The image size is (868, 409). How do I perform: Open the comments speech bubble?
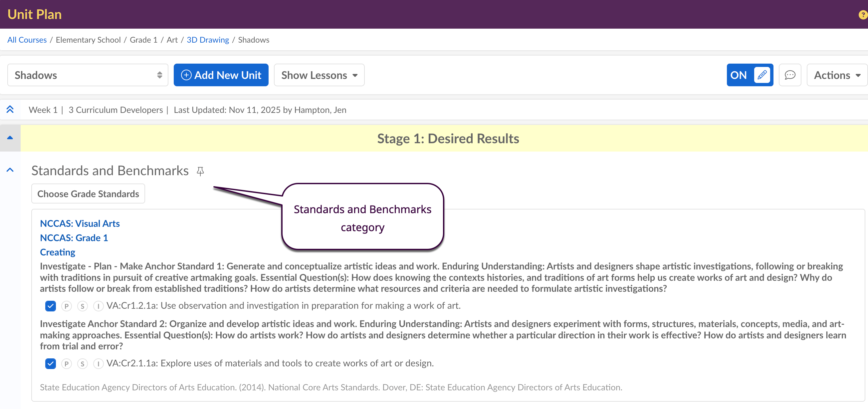tap(790, 75)
